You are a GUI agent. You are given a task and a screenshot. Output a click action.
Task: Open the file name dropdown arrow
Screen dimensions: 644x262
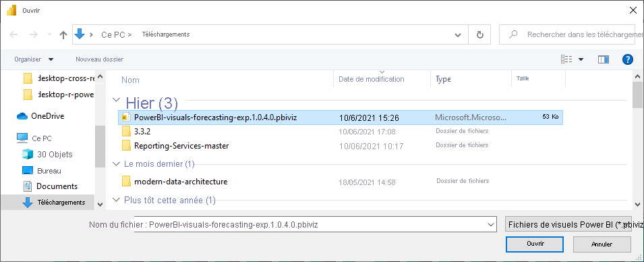[x=491, y=225]
